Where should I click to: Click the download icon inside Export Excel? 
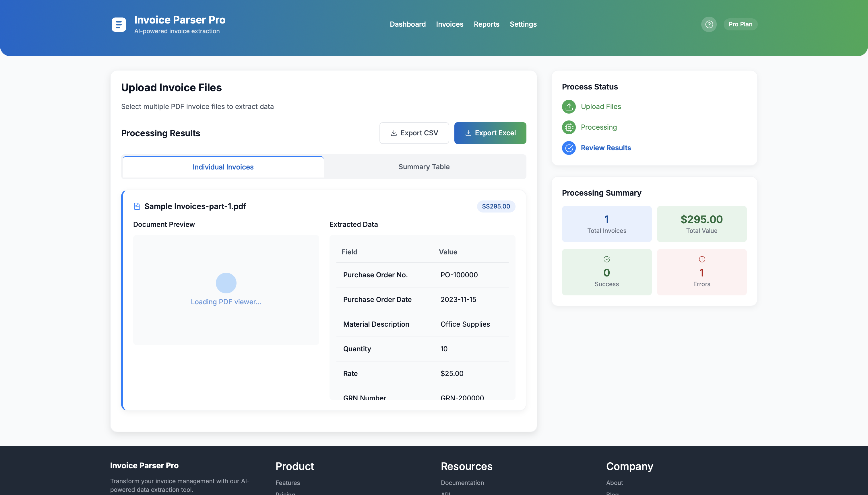click(x=468, y=133)
